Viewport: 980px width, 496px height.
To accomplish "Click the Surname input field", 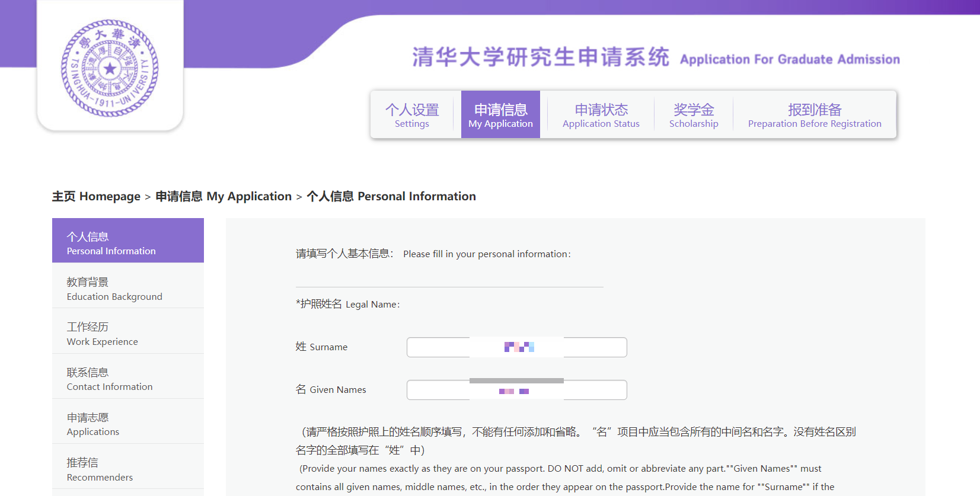I will click(517, 347).
